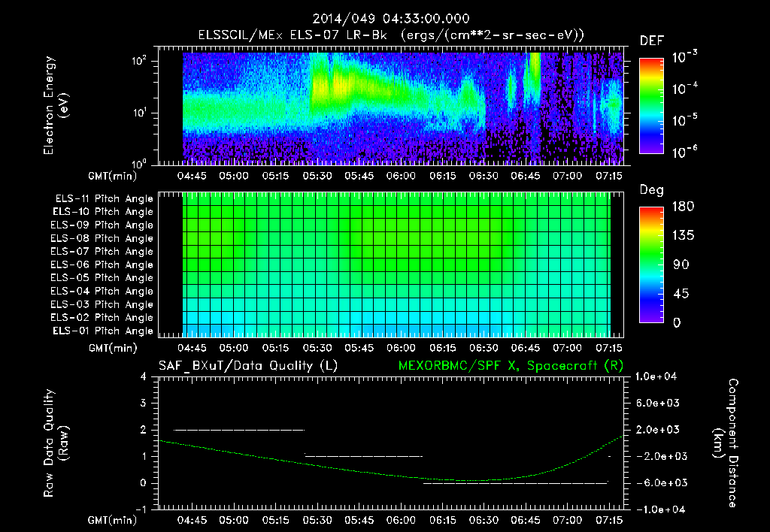Click the 180 label on the Deg scale
Viewport: 770px width, 532px height.
683,206
